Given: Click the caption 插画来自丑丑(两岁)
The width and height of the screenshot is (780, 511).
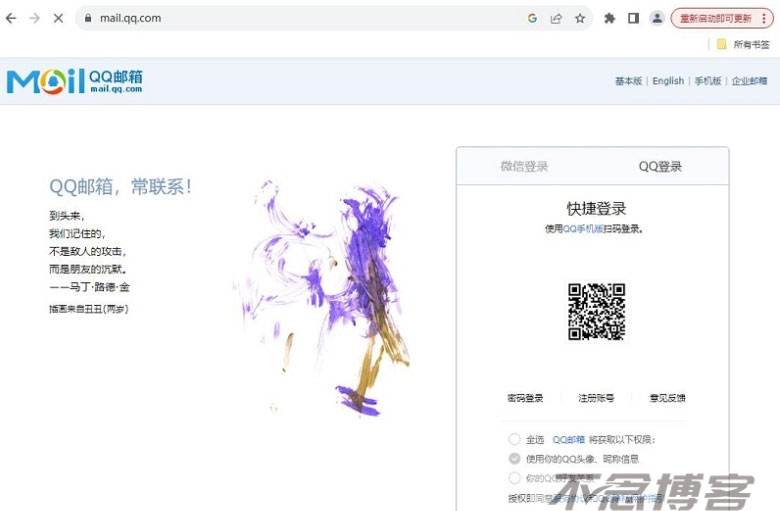Looking at the screenshot, I should (89, 309).
